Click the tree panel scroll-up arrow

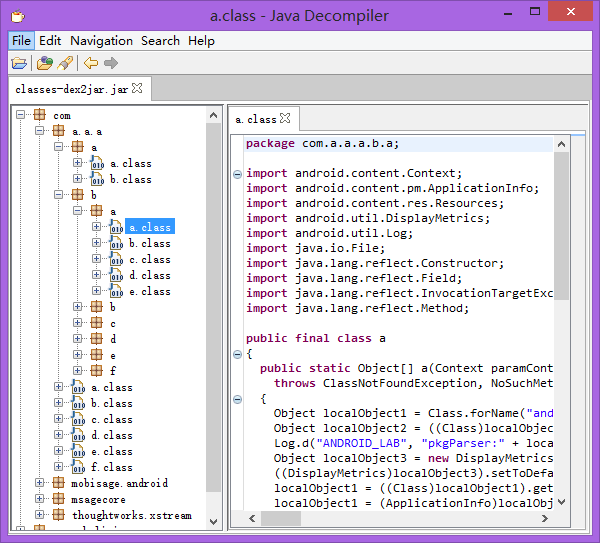[x=214, y=115]
